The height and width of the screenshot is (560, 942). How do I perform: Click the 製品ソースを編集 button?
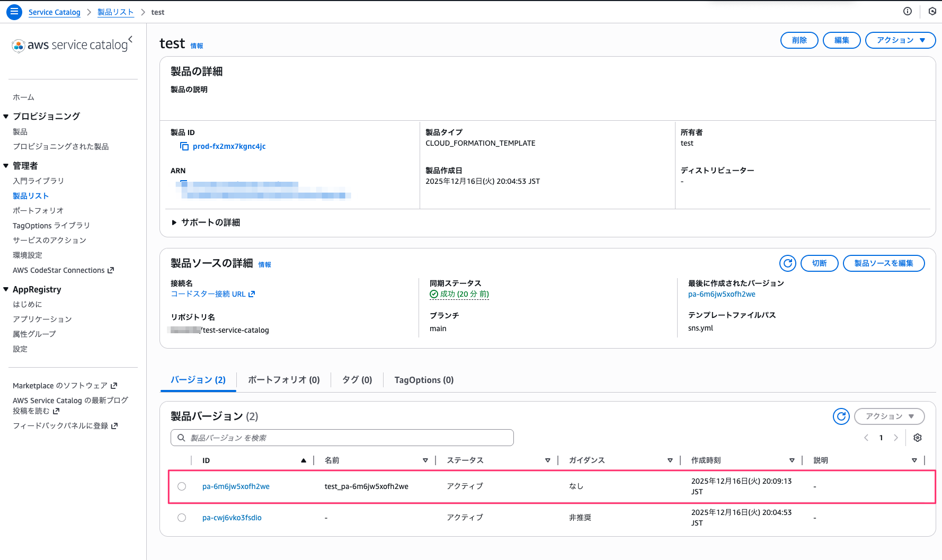pyautogui.click(x=883, y=263)
